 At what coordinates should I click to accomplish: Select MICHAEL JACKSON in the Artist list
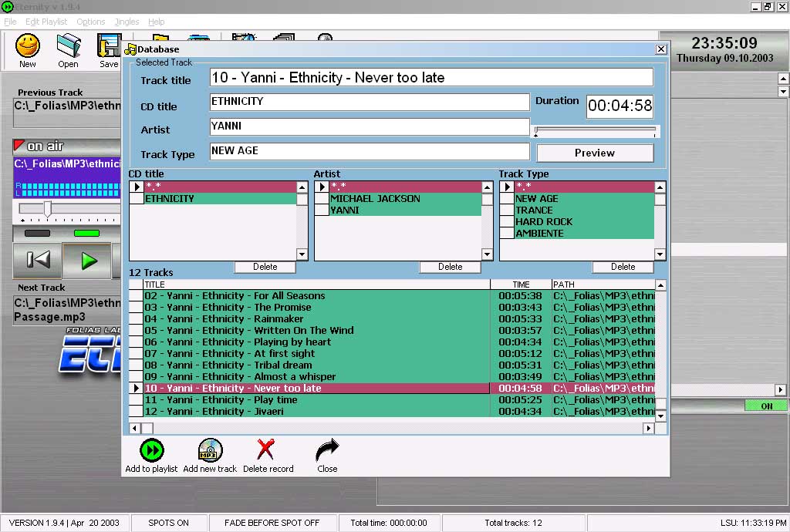coord(405,199)
